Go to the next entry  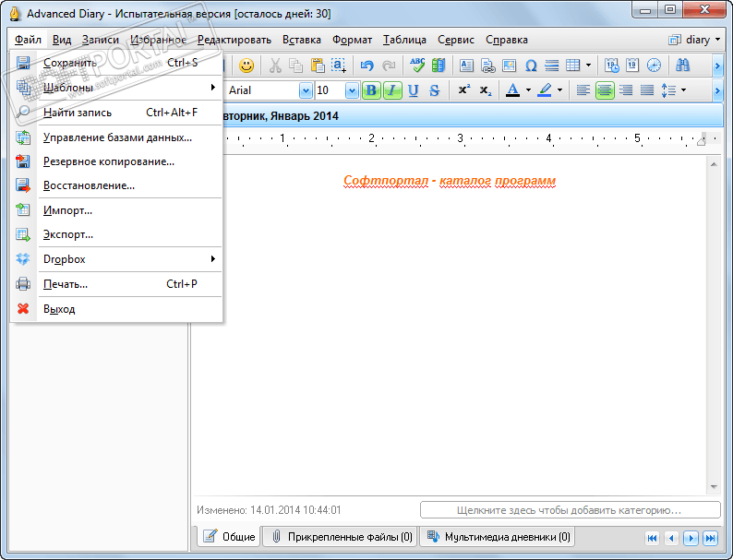tap(691, 538)
